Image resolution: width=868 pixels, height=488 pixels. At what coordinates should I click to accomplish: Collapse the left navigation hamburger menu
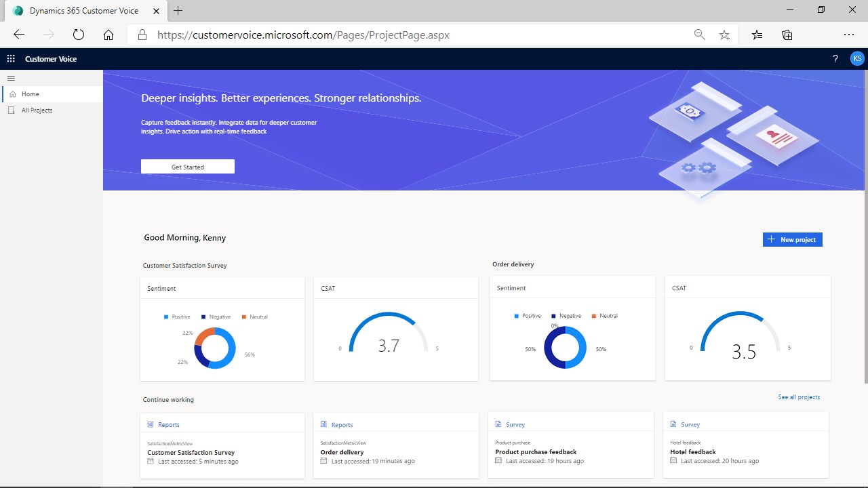[x=11, y=78]
